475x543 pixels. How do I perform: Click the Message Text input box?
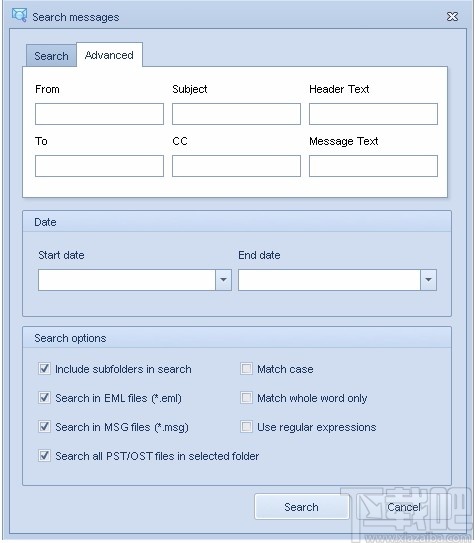point(373,166)
